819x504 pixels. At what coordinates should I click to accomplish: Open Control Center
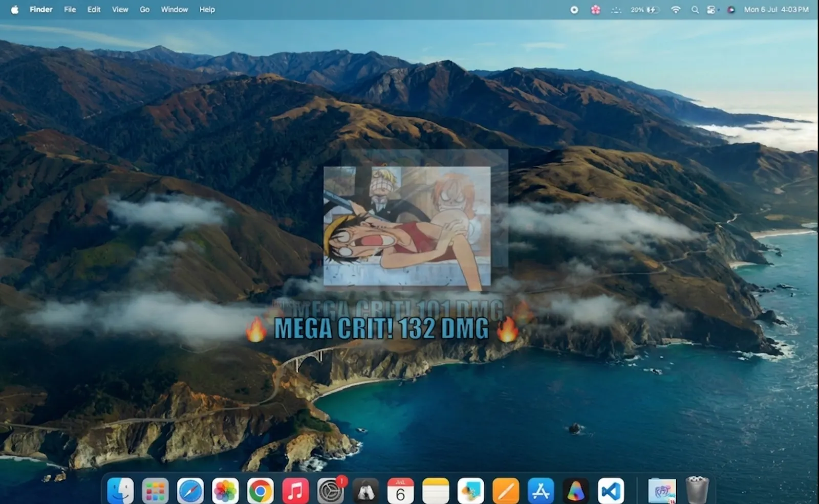pyautogui.click(x=711, y=10)
